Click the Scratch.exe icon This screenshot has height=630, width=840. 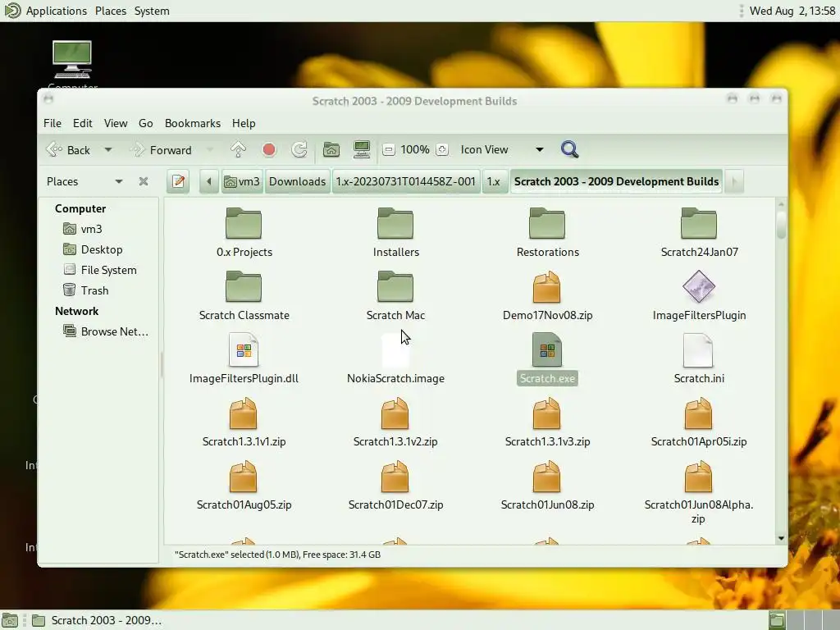[547, 350]
